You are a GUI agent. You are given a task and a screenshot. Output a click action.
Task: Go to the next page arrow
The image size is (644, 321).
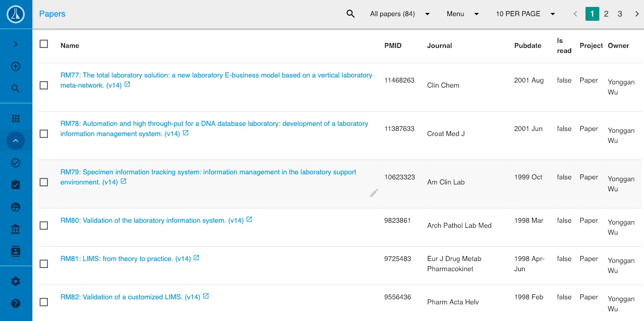637,14
